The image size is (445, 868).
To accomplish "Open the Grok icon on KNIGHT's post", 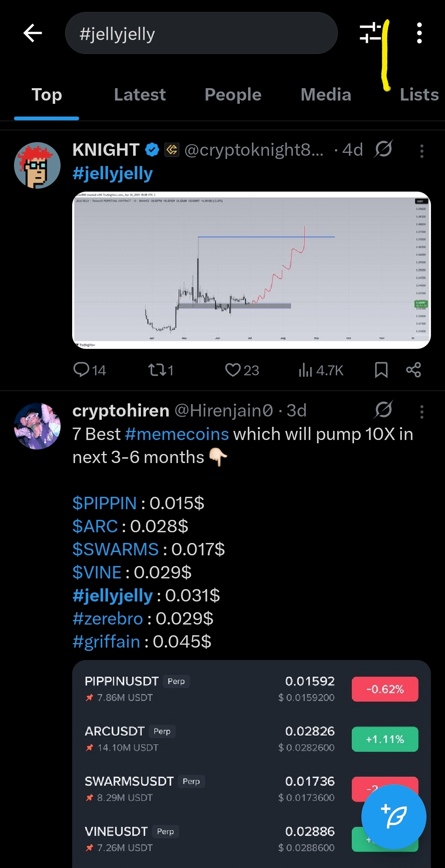I will 383,149.
